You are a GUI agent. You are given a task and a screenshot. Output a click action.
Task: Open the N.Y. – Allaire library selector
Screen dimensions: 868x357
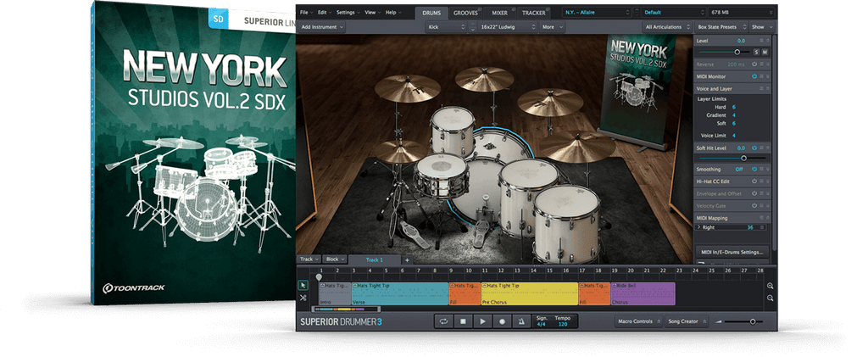tap(596, 12)
